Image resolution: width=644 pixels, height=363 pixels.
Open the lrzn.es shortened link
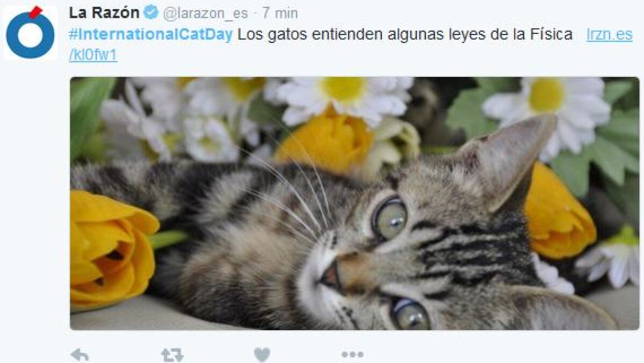tap(610, 34)
